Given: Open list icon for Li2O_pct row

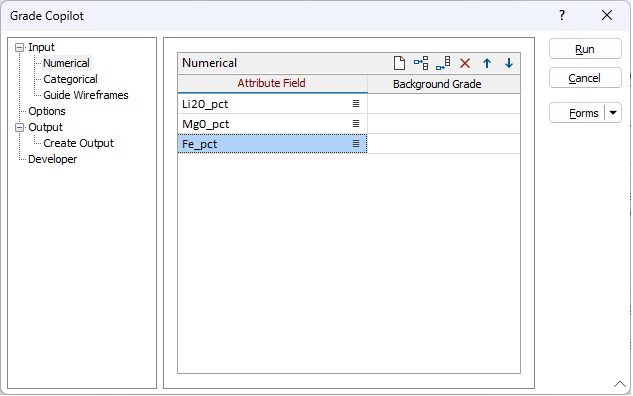Looking at the screenshot, I should pyautogui.click(x=356, y=104).
